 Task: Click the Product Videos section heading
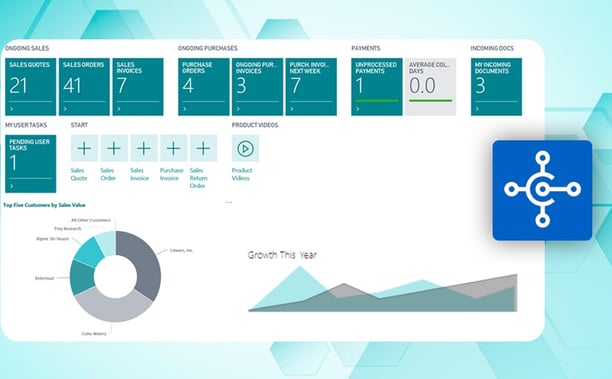click(x=255, y=125)
